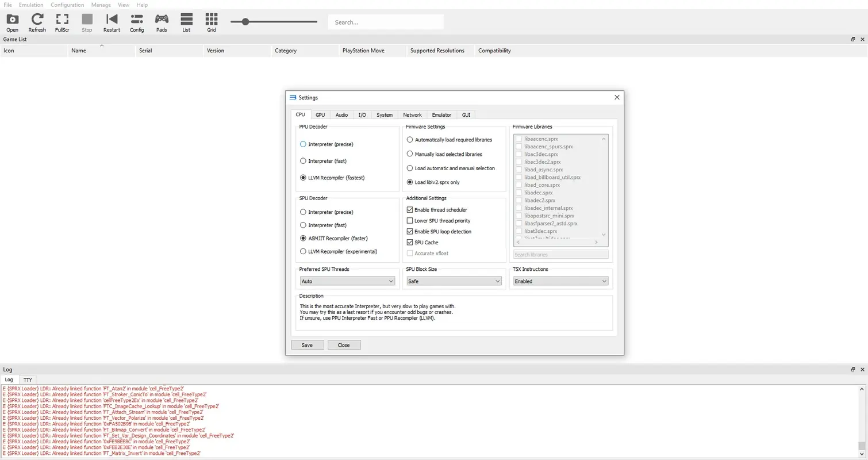Screen dimensions: 868x460
Task: Switch to the TTY log tab
Action: [x=28, y=379]
